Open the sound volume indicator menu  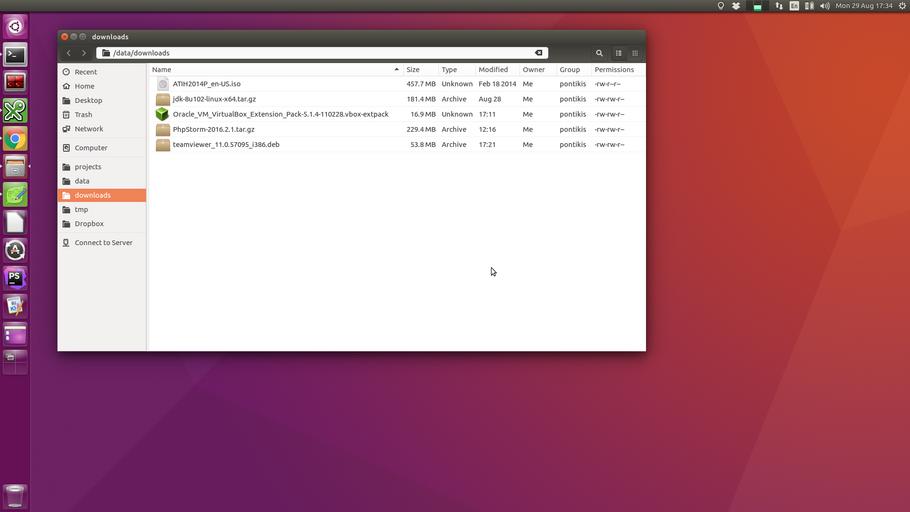[x=825, y=6]
